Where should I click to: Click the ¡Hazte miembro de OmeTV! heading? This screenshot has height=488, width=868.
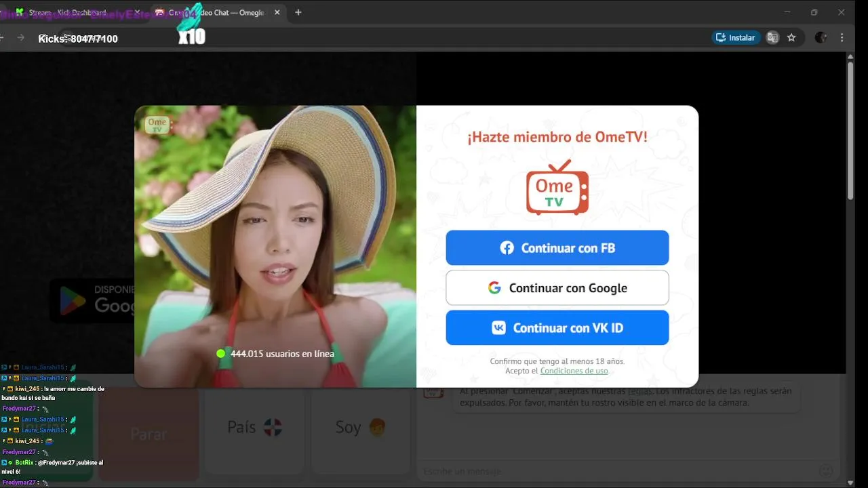click(x=557, y=137)
